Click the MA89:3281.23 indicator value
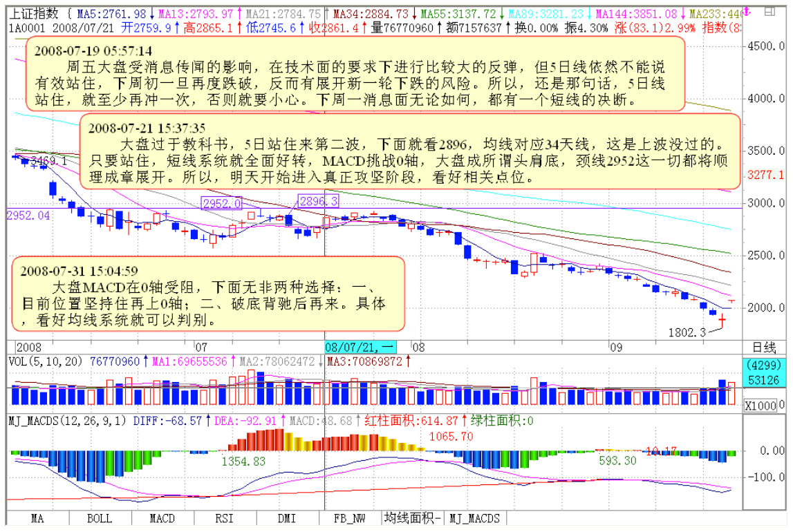 (545, 14)
